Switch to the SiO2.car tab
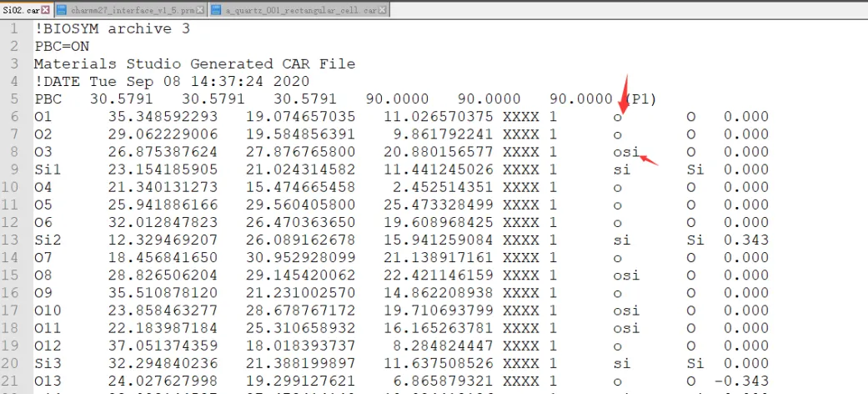 coord(21,10)
